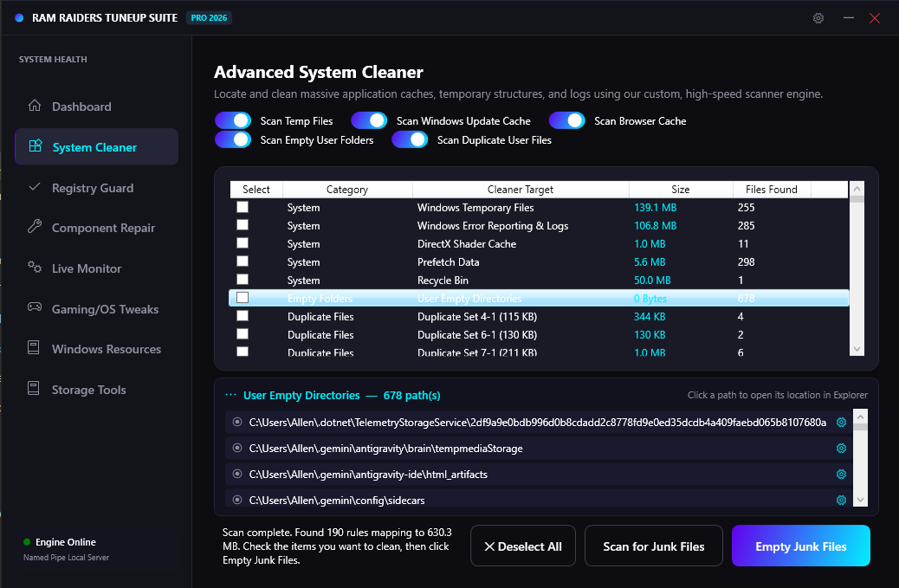
Task: Click gear icon beside config\sidecars path
Action: [x=841, y=500]
